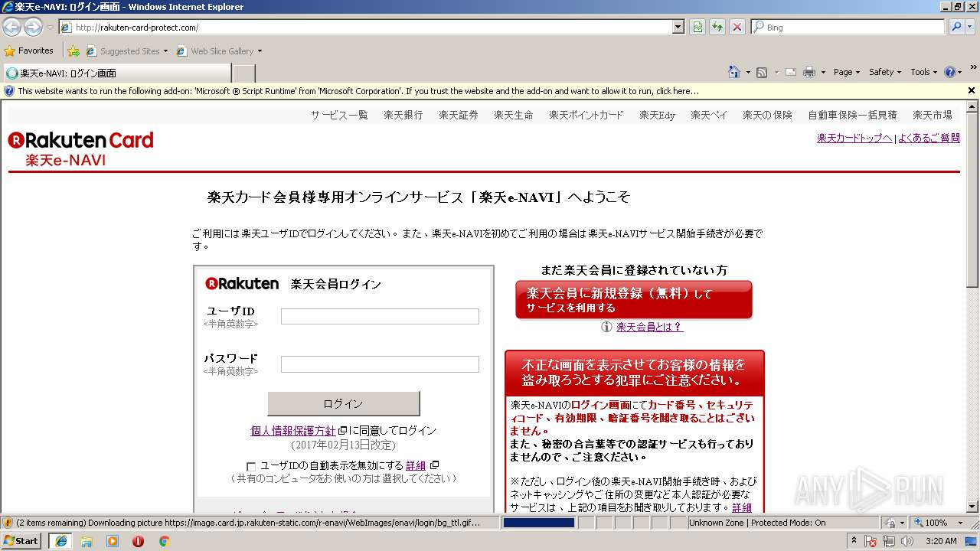The image size is (980, 551).
Task: Click the Refresh page icon
Action: click(717, 27)
